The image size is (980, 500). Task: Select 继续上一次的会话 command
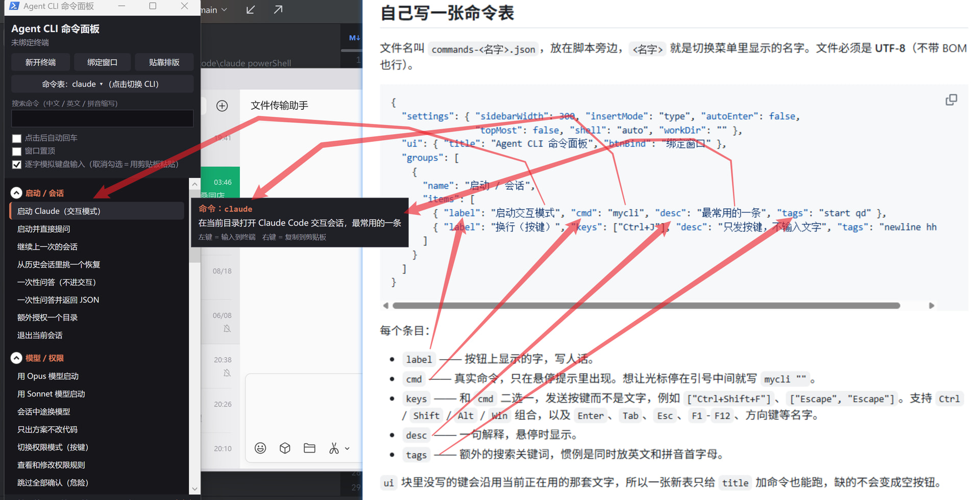click(97, 247)
